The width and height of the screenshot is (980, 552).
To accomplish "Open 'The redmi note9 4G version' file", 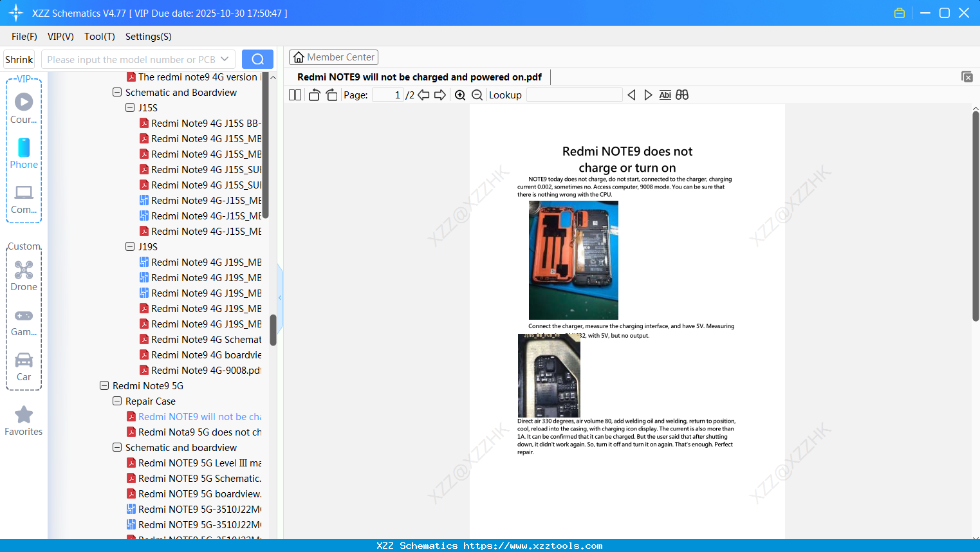I will pyautogui.click(x=194, y=77).
